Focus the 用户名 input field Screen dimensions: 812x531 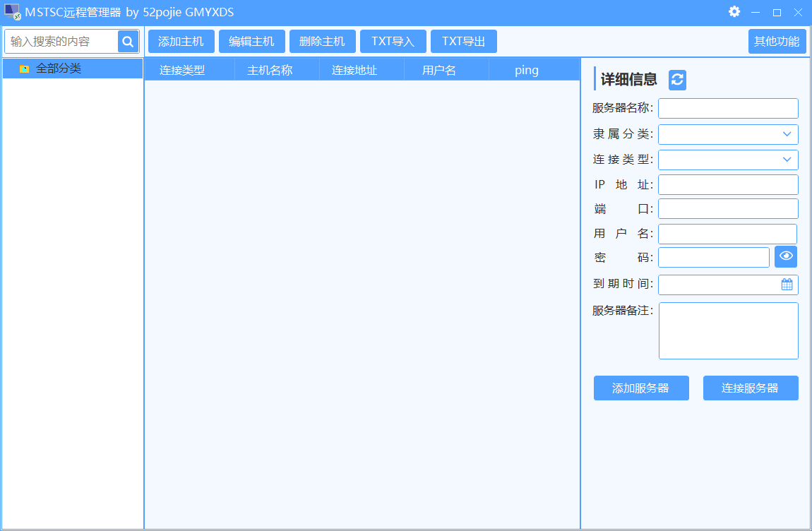point(727,234)
